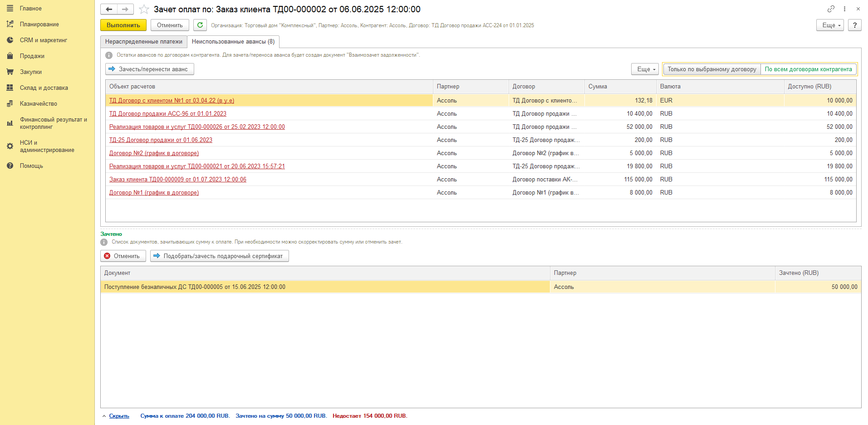Open link Реализация товаров и услуг ТД00-000026
Screen dimensions: 868x425
coord(197,127)
